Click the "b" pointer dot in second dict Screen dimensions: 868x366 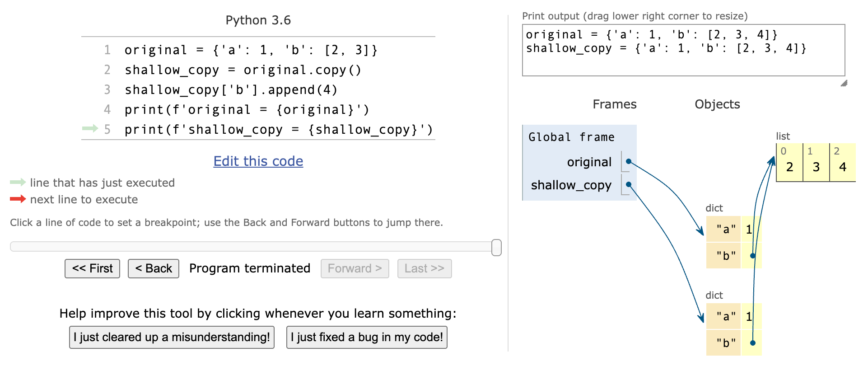[753, 343]
